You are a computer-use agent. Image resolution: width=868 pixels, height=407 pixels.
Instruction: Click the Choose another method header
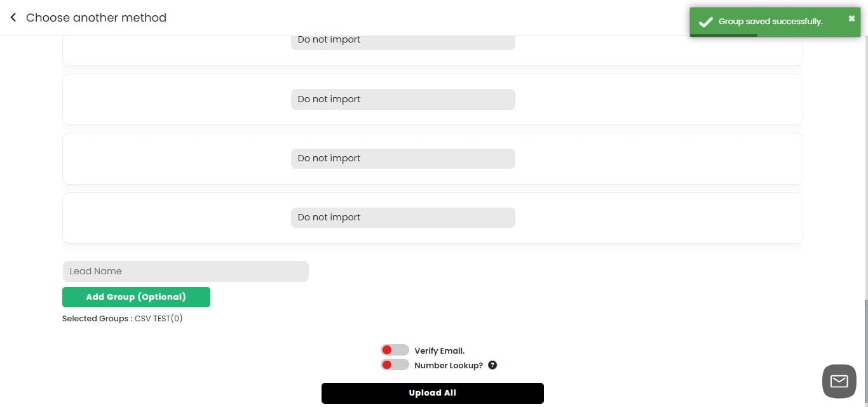coord(96,17)
